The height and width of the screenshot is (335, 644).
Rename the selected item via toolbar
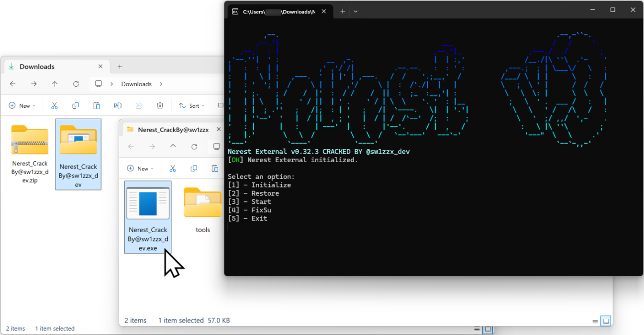point(118,105)
